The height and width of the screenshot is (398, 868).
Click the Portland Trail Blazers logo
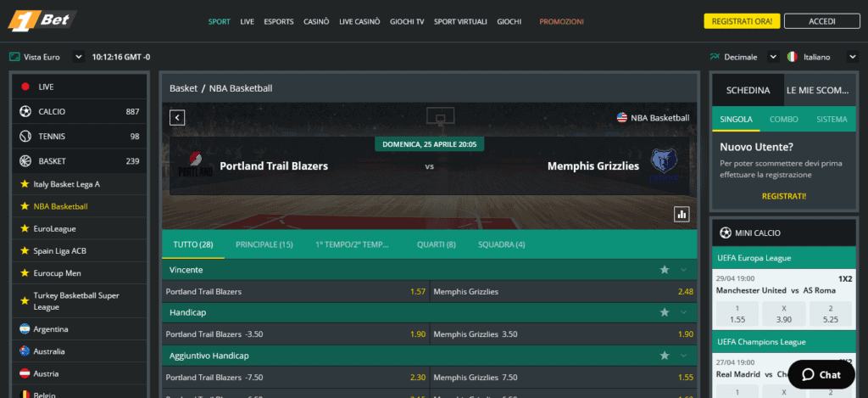(x=195, y=165)
